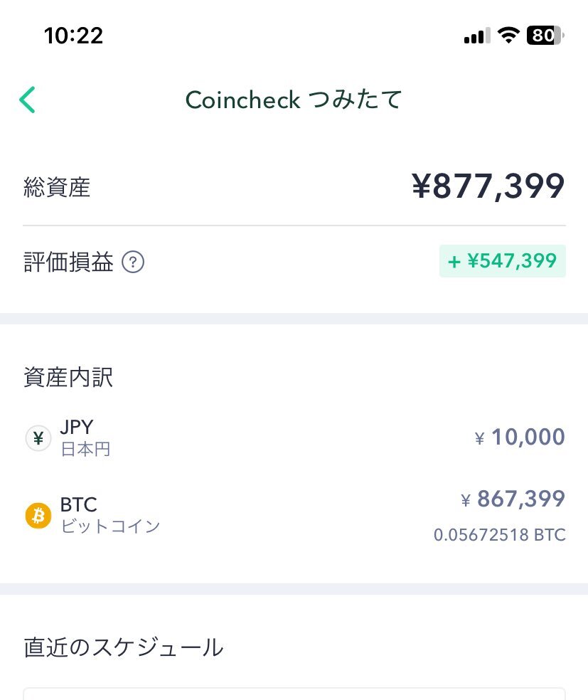Tap the Wi-Fi status icon

508,36
